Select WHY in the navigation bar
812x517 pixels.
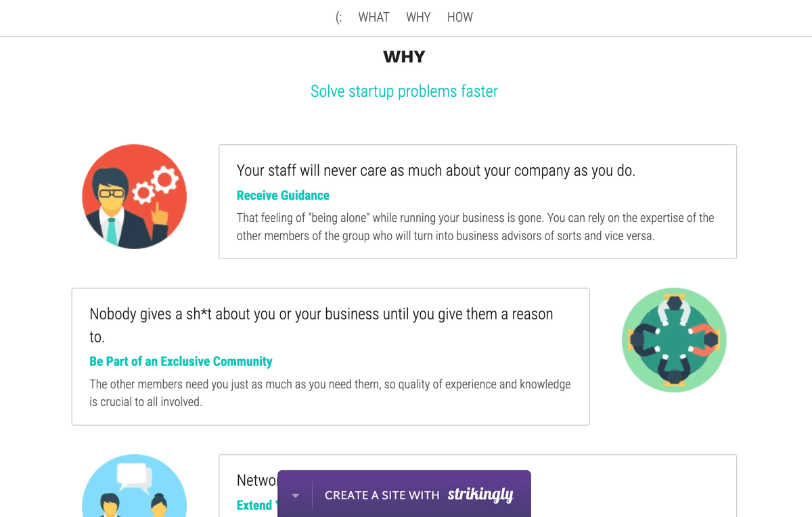(418, 17)
